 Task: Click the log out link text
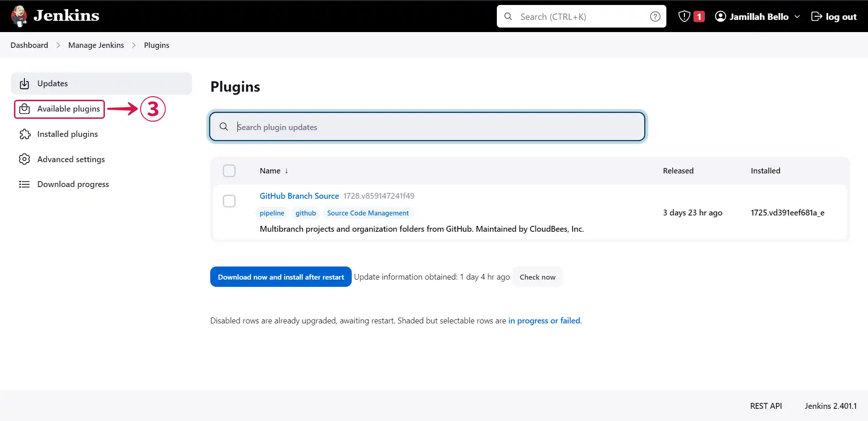click(841, 17)
